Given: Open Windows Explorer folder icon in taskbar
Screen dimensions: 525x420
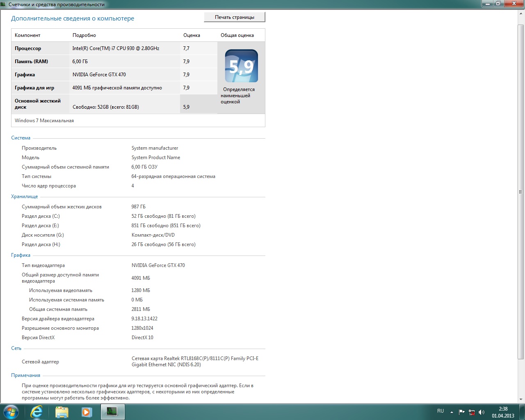Looking at the screenshot, I should [x=62, y=412].
